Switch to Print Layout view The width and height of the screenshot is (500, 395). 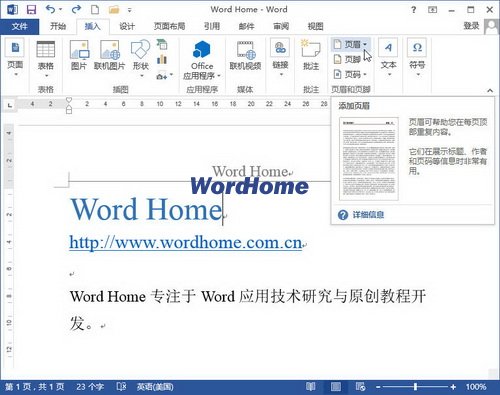[x=336, y=387]
